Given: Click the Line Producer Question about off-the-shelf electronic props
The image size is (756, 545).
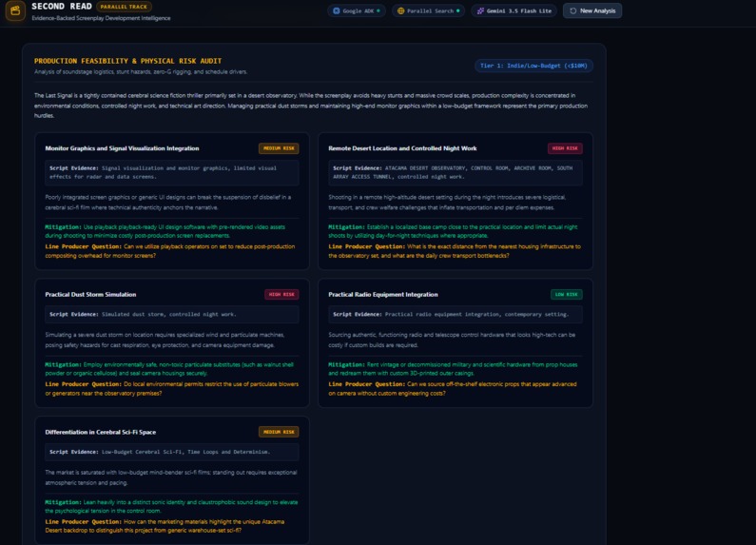Looking at the screenshot, I should pyautogui.click(x=453, y=389).
